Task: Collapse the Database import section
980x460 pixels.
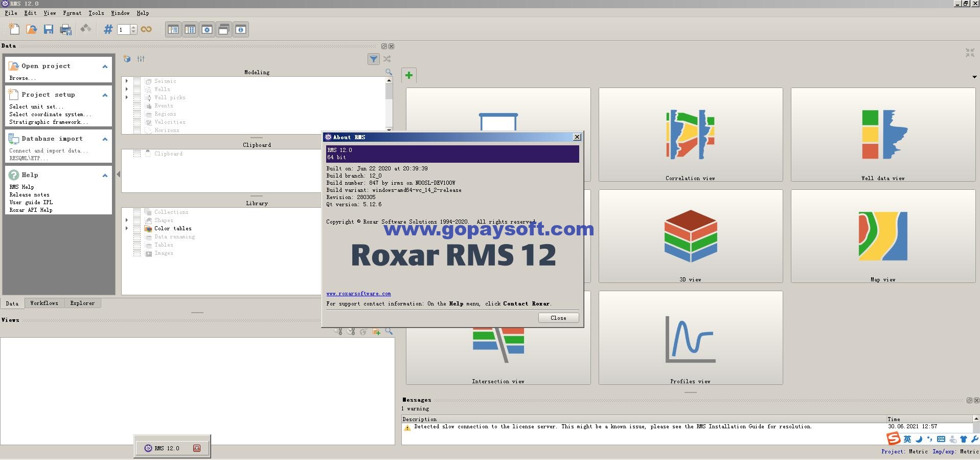Action: (x=105, y=139)
